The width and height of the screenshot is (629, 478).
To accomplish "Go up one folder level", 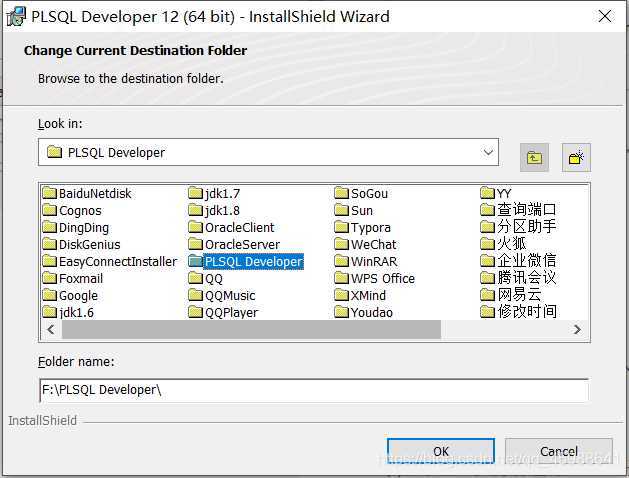I will pos(534,157).
